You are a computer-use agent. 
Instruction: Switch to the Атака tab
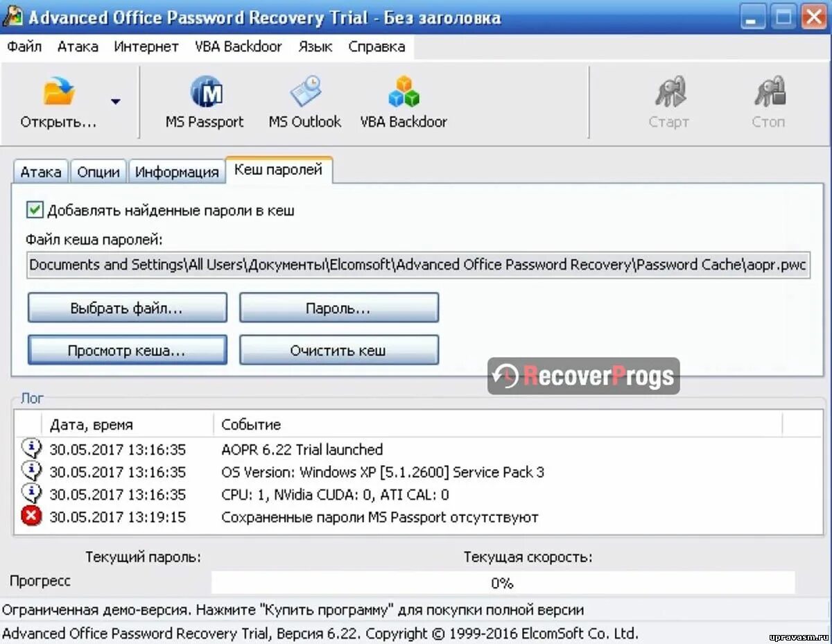coord(41,172)
